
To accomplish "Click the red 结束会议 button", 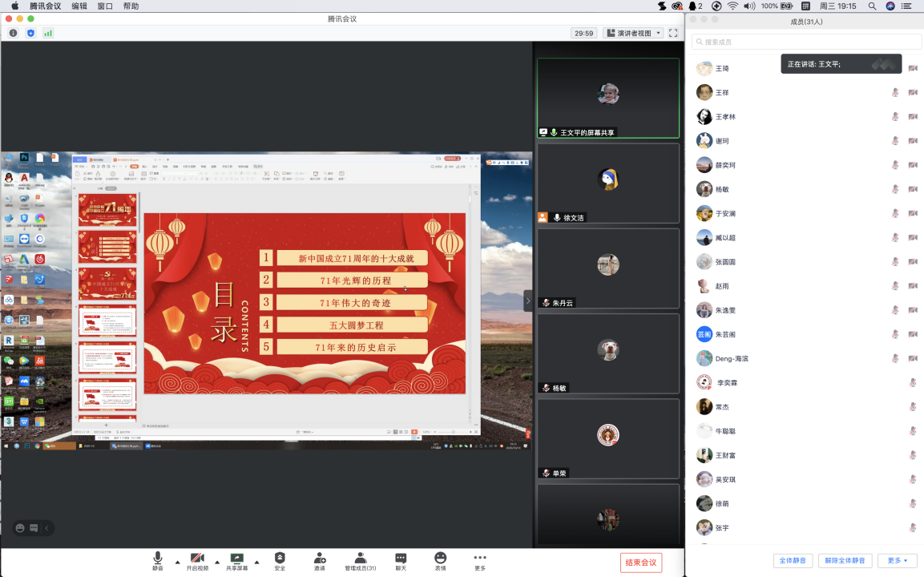I will pyautogui.click(x=640, y=563).
